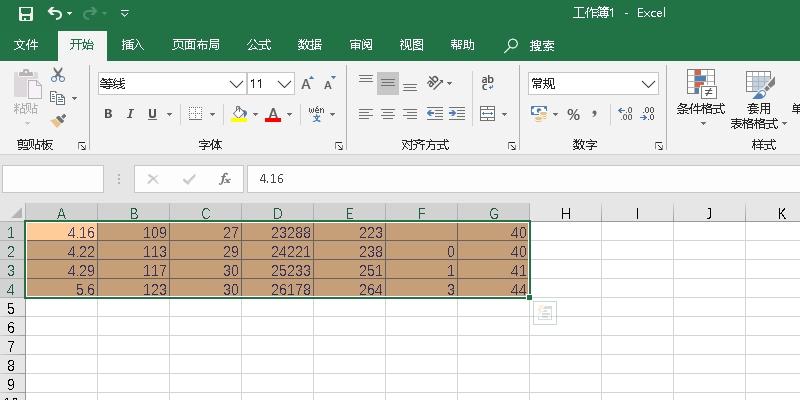Expand the number format dropdown 常规
The height and width of the screenshot is (400, 800).
pyautogui.click(x=649, y=84)
